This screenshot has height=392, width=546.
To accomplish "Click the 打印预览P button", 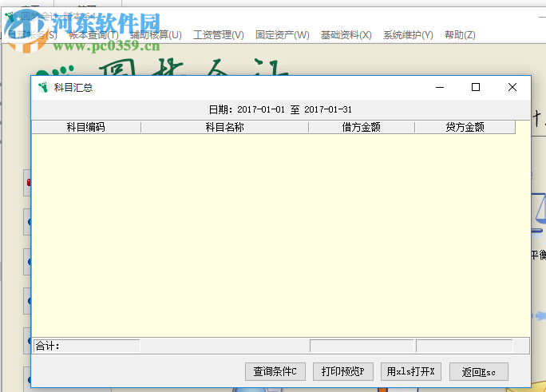I will point(343,371).
